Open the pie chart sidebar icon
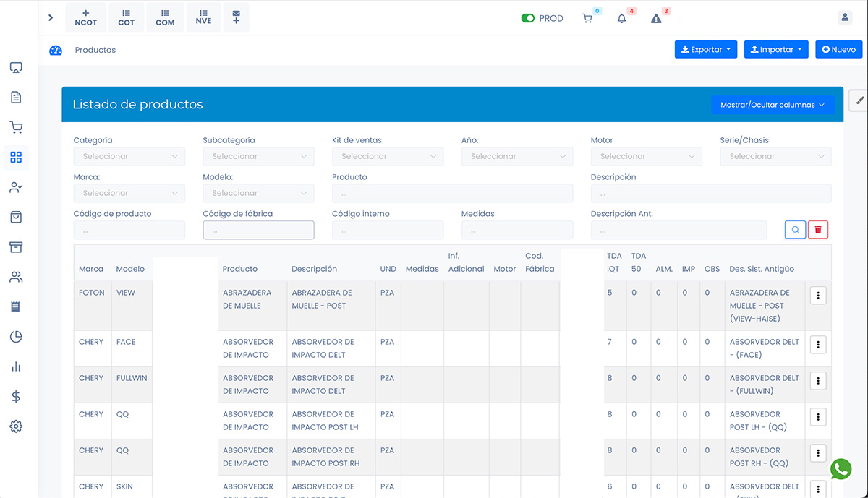This screenshot has height=498, width=868. [x=16, y=337]
